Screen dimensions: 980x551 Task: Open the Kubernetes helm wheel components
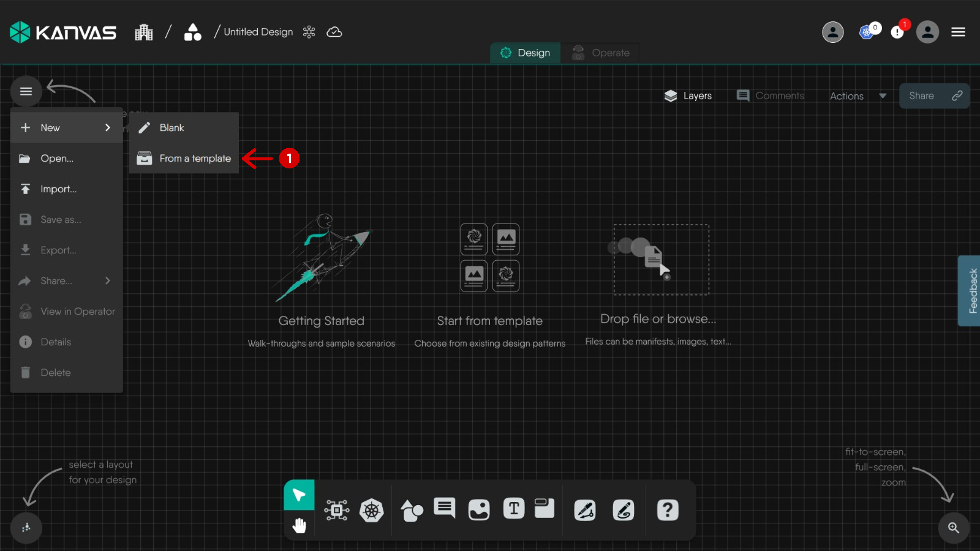(x=372, y=510)
